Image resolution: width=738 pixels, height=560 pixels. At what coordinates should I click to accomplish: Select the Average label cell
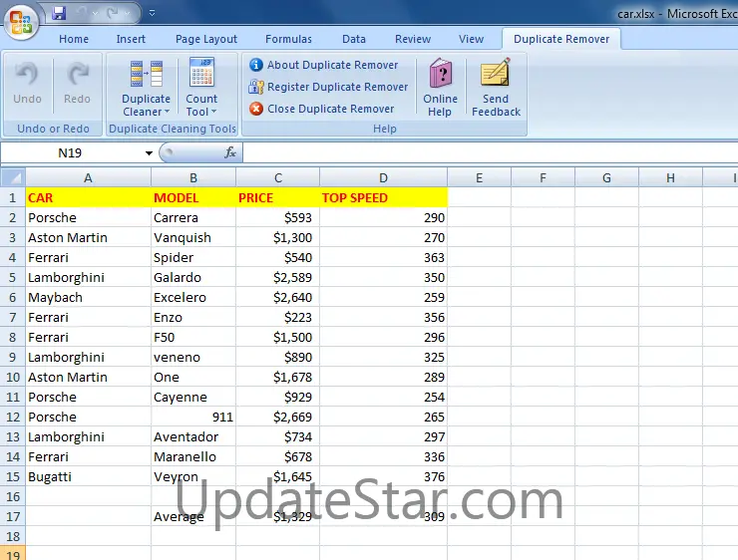[x=193, y=517]
